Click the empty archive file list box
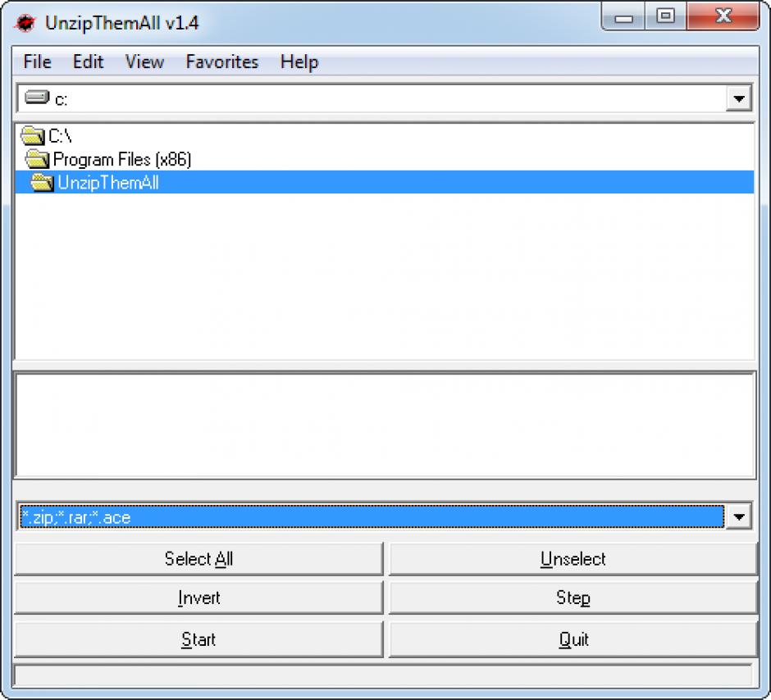 point(385,425)
